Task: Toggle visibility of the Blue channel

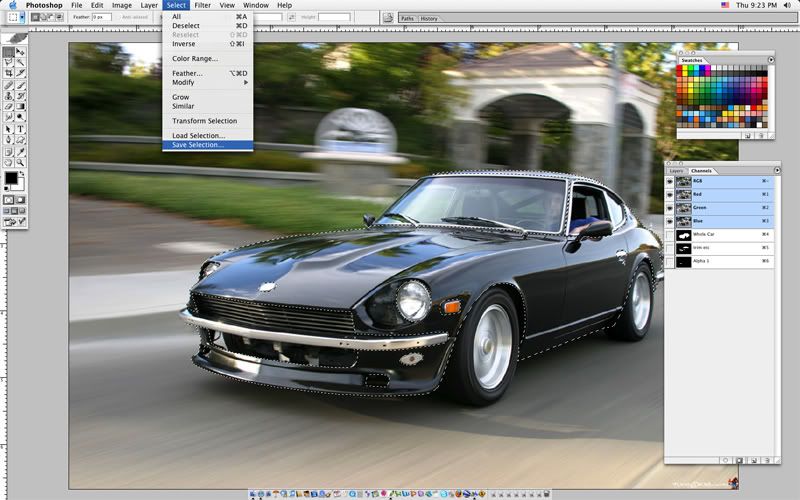Action: pyautogui.click(x=672, y=221)
